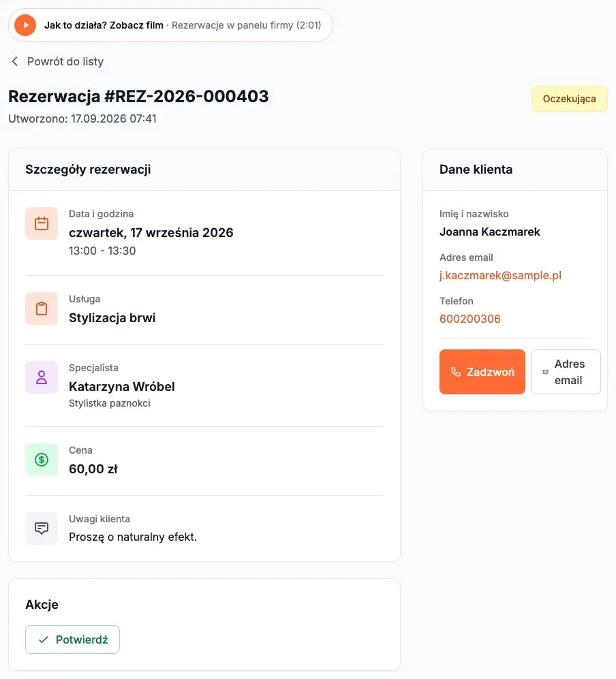Click the service name Stylizacja brwi

click(x=112, y=318)
